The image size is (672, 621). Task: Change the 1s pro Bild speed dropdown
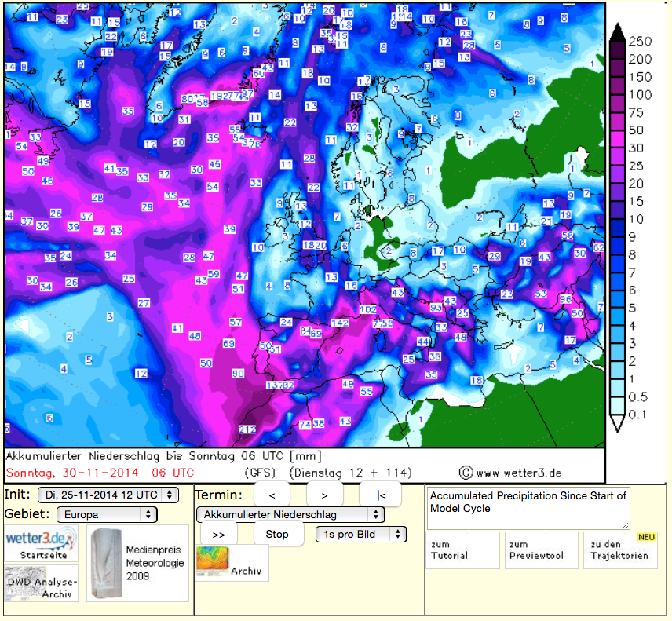(361, 534)
